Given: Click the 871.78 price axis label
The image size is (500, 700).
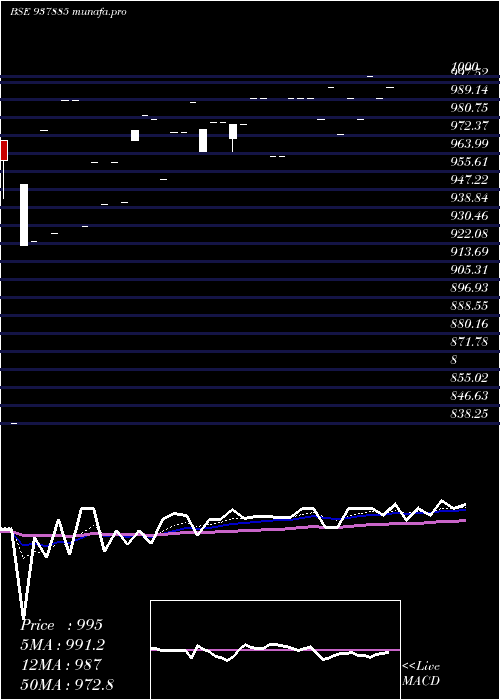Looking at the screenshot, I should click(469, 342).
